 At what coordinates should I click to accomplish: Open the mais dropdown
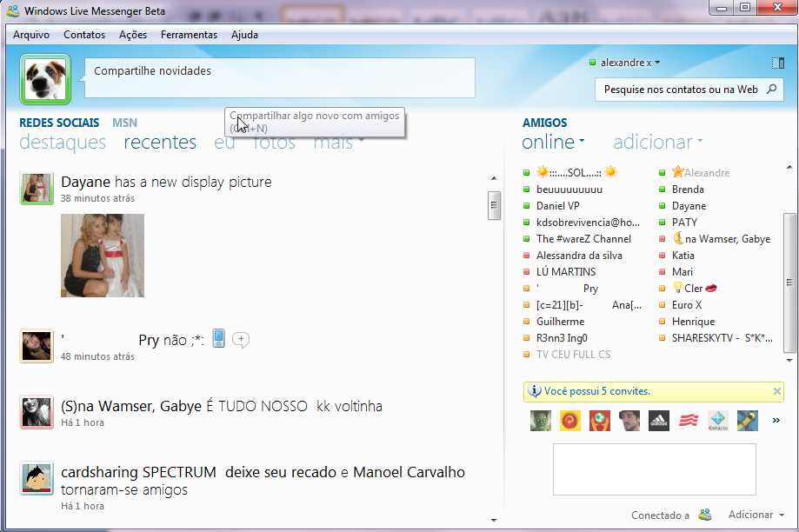338,143
